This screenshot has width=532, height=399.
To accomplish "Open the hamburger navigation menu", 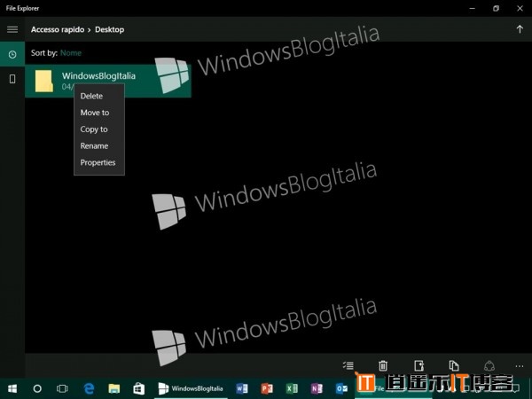I will tap(12, 29).
